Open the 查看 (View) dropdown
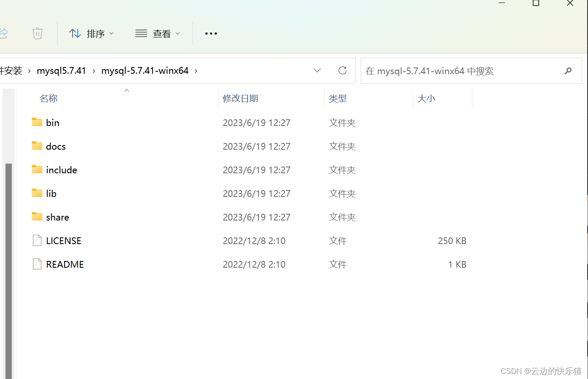The image size is (588, 379). (158, 33)
